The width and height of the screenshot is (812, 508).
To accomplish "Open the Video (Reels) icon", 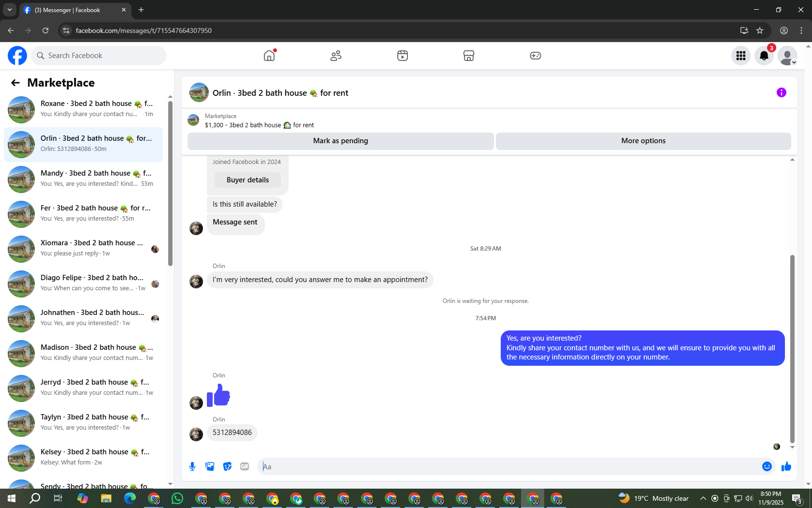I will coord(403,56).
